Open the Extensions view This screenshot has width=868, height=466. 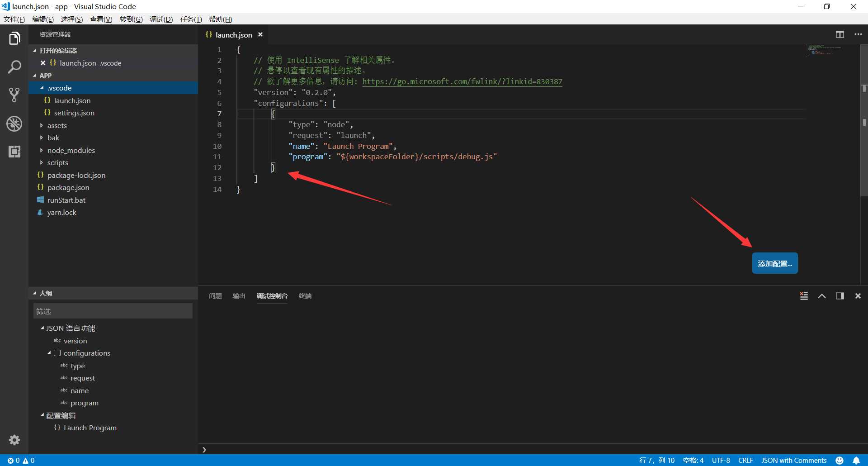[x=14, y=152]
